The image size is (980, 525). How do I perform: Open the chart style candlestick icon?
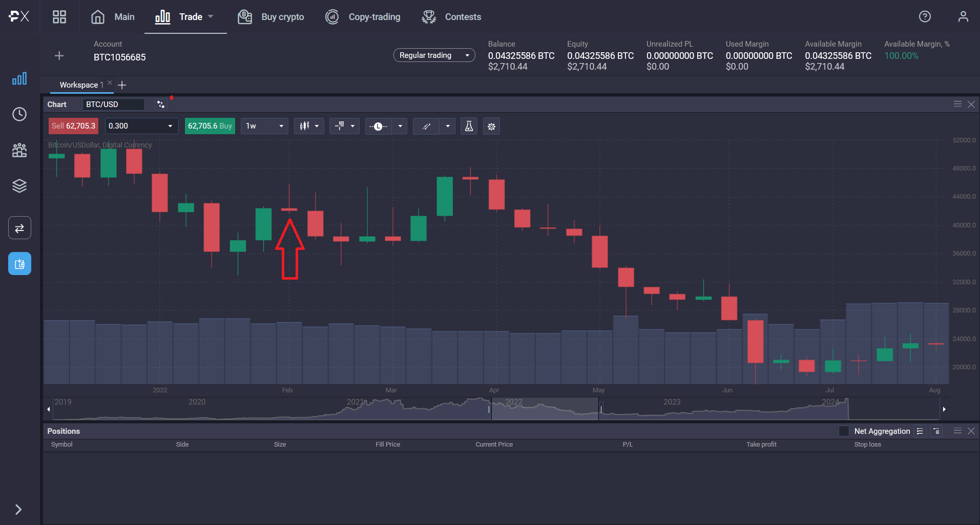click(x=304, y=126)
